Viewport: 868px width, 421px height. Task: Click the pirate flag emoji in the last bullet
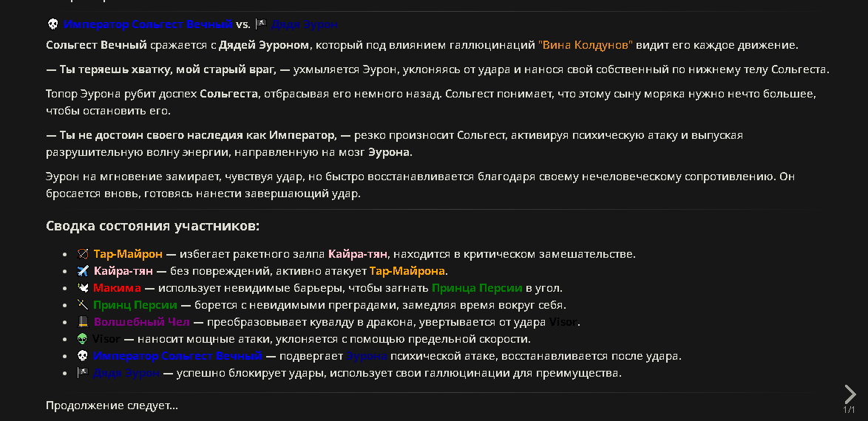[x=83, y=373]
